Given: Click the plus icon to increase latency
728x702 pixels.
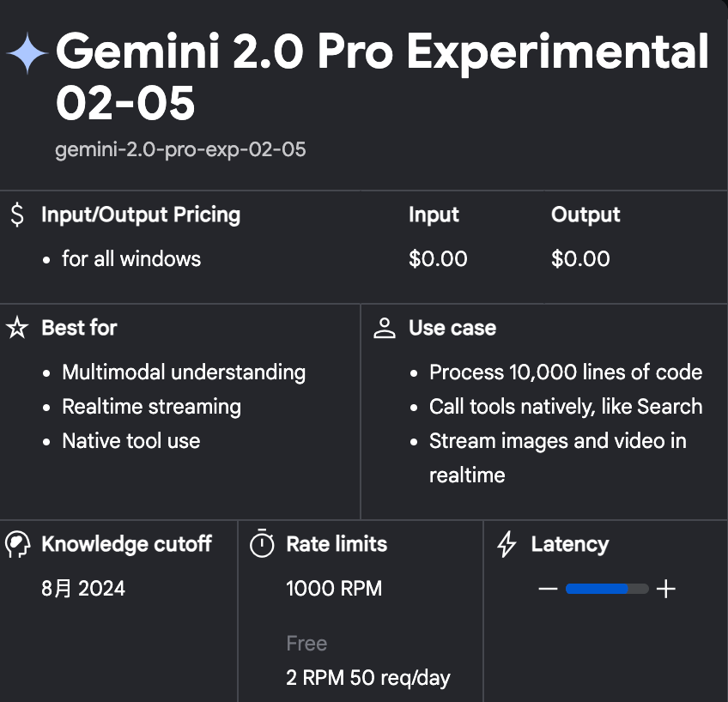Looking at the screenshot, I should pyautogui.click(x=667, y=589).
